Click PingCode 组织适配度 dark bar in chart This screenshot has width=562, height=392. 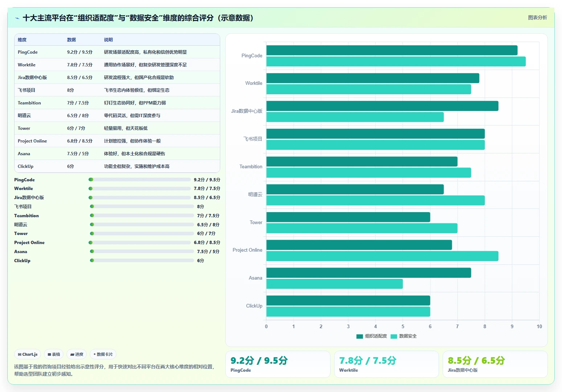tap(392, 50)
